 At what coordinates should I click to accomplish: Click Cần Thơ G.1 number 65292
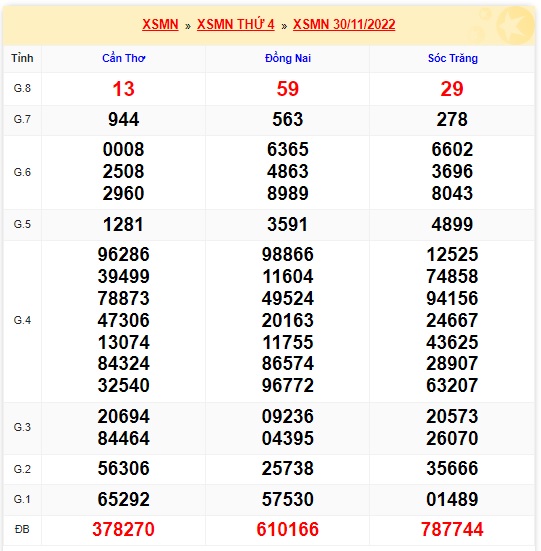point(123,499)
